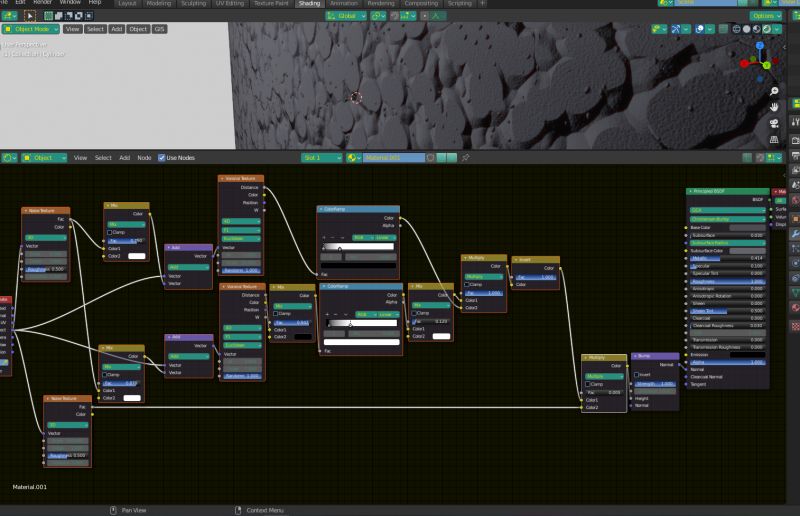Open the material browse sphere icon
Viewport: 800px width, 516px height.
[x=354, y=158]
